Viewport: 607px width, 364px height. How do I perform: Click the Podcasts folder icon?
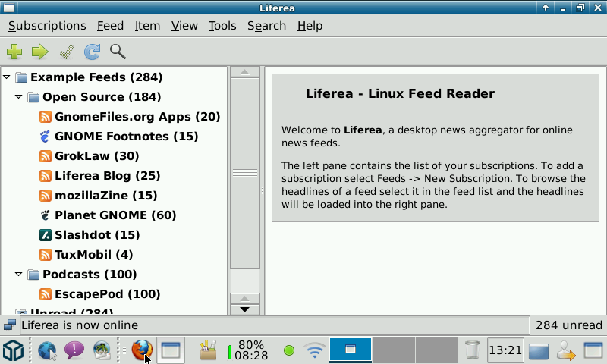[x=33, y=275]
